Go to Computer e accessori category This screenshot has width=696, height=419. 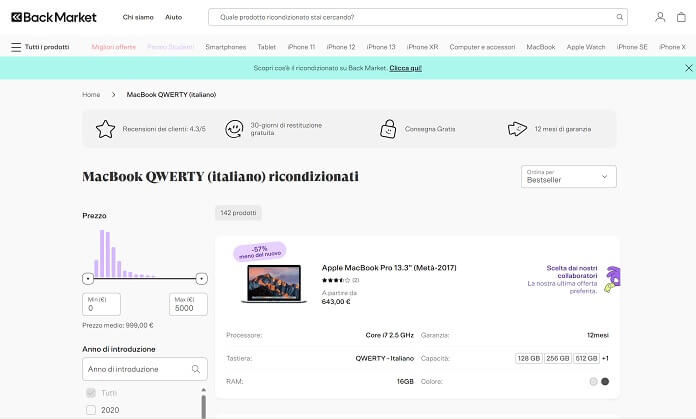click(482, 47)
